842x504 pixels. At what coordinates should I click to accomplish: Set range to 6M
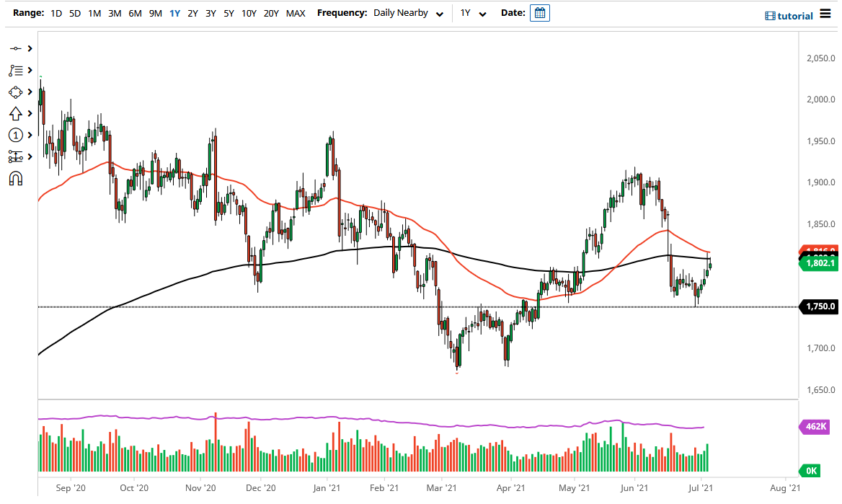tap(136, 13)
